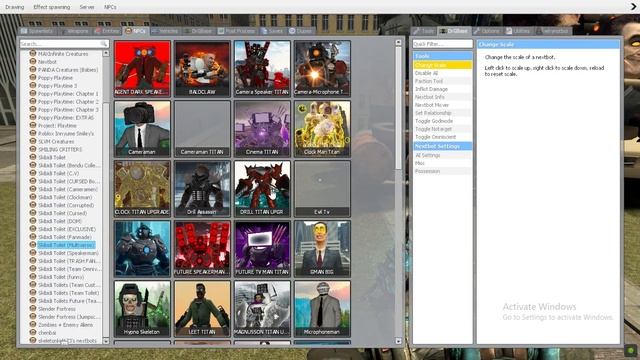Viewport: 640px width, 360px height.
Task: Choose DRILL TITAN UPGR icon
Action: 262,189
